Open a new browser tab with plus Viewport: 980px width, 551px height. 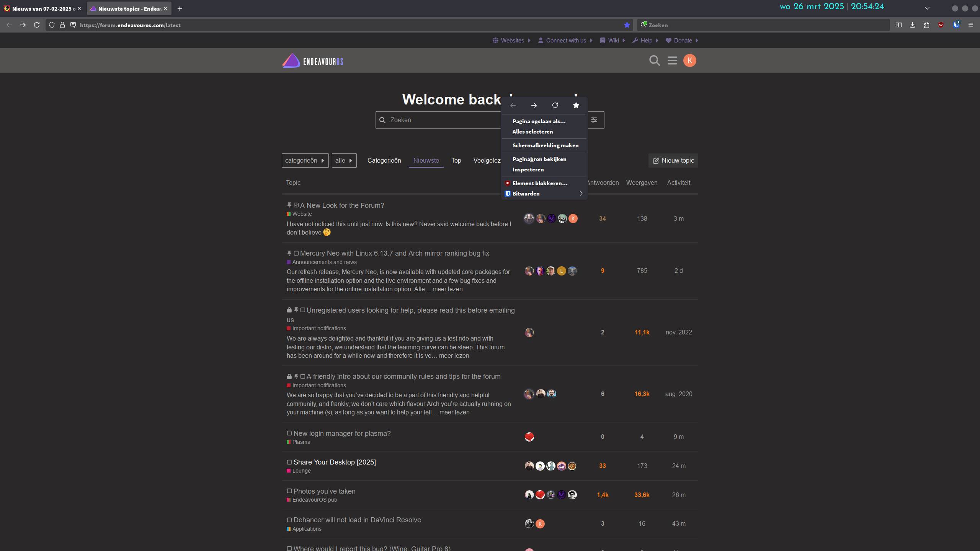(180, 8)
